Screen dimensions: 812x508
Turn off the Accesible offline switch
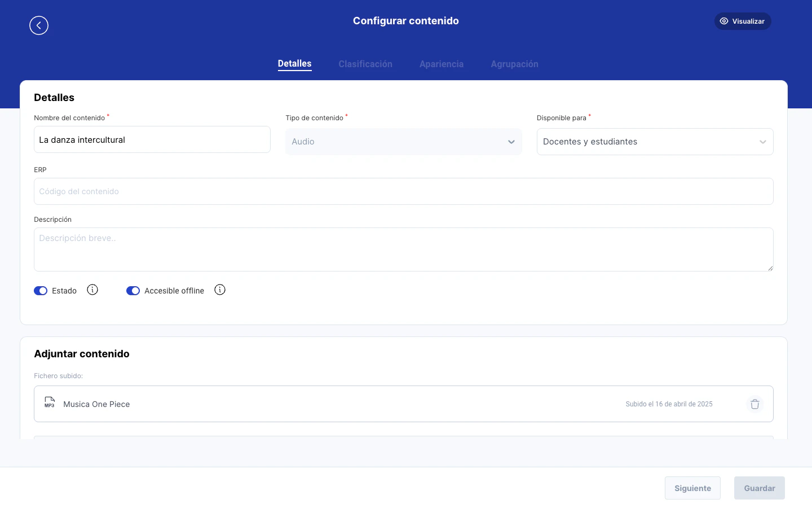click(x=133, y=291)
